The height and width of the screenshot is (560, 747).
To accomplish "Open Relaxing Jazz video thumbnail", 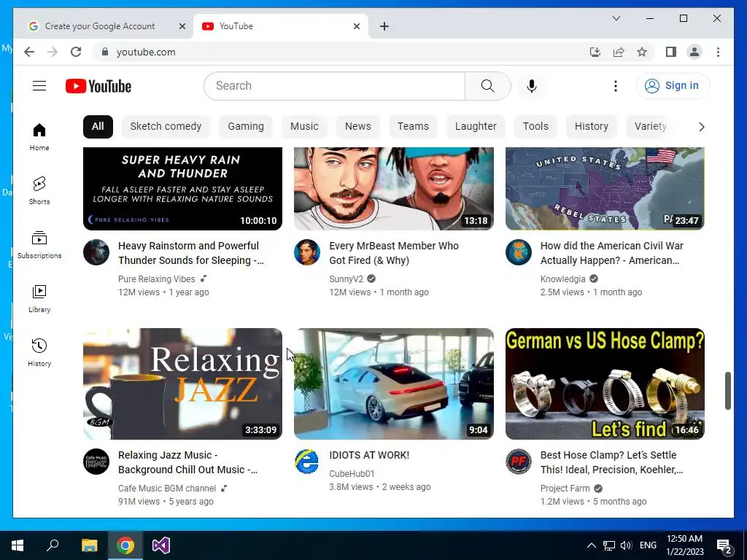I will point(182,384).
